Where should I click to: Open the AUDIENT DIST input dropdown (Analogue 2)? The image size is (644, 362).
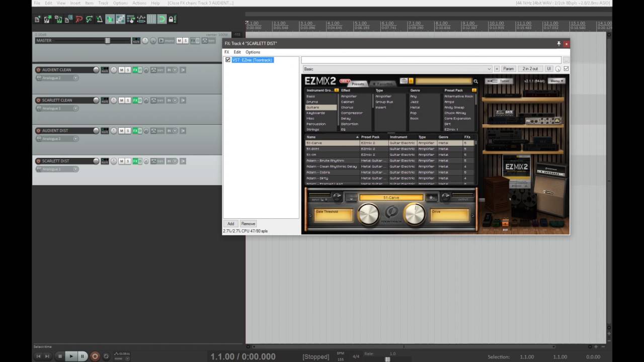[x=57, y=139]
